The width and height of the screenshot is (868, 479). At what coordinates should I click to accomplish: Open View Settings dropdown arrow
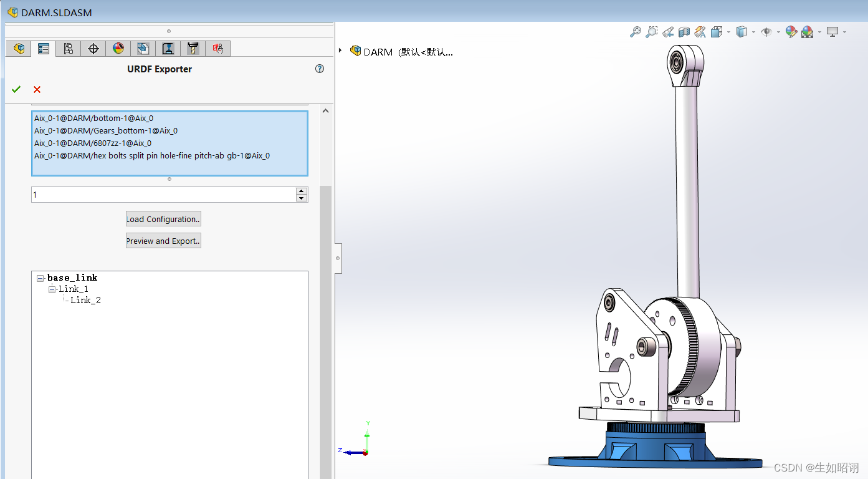pyautogui.click(x=846, y=32)
